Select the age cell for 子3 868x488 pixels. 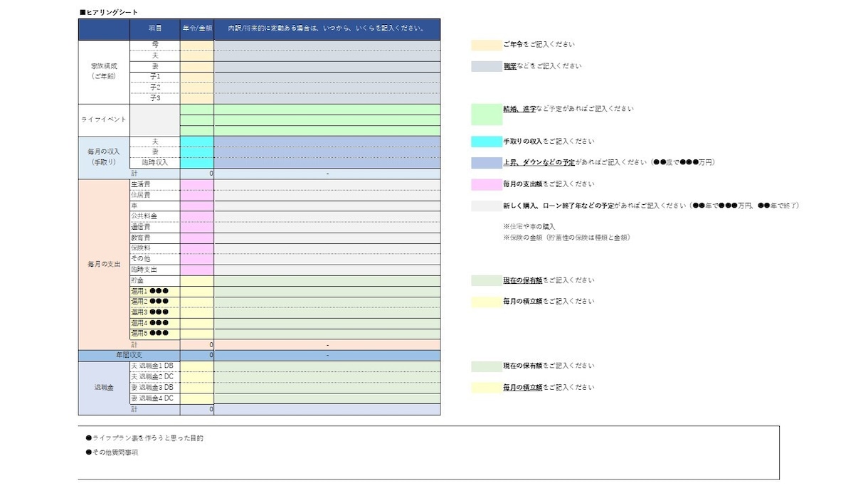[197, 98]
